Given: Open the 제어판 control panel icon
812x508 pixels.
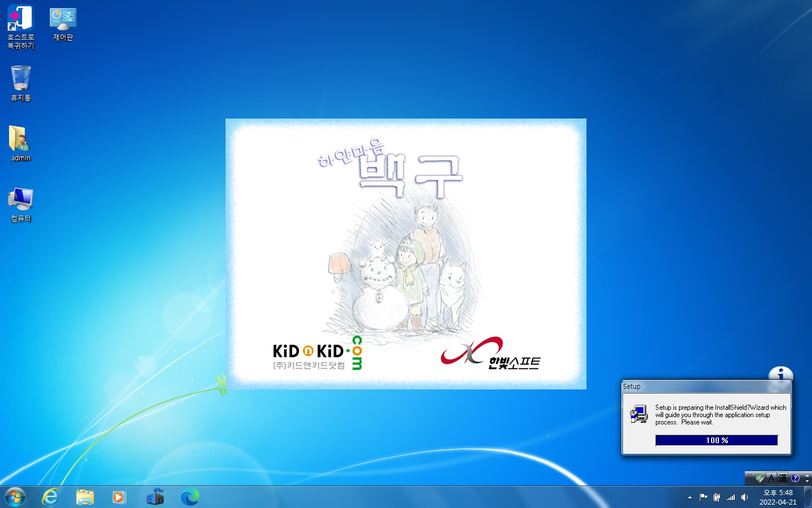Looking at the screenshot, I should [x=63, y=24].
